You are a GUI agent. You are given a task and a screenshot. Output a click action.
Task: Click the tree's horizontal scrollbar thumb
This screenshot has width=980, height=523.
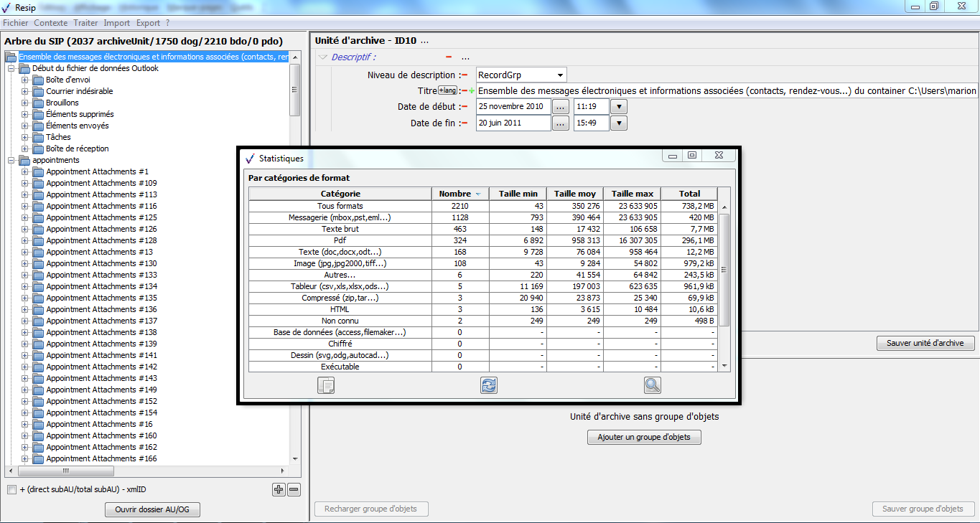point(66,471)
